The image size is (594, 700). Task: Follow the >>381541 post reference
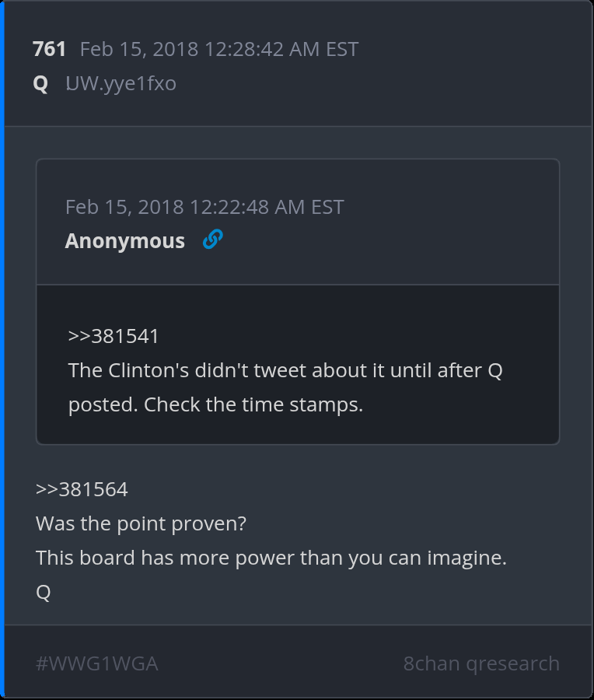coord(114,336)
